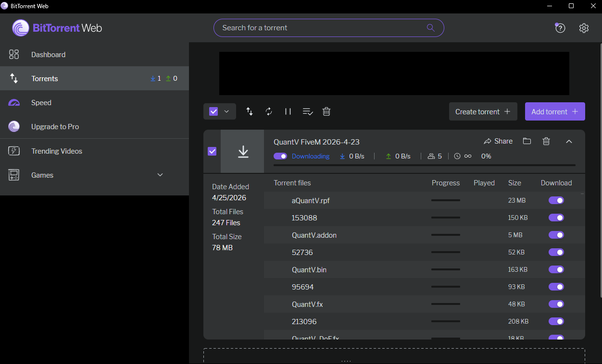Focus the Search for a torrent field
Viewport: 602px width, 364px height.
(x=328, y=28)
